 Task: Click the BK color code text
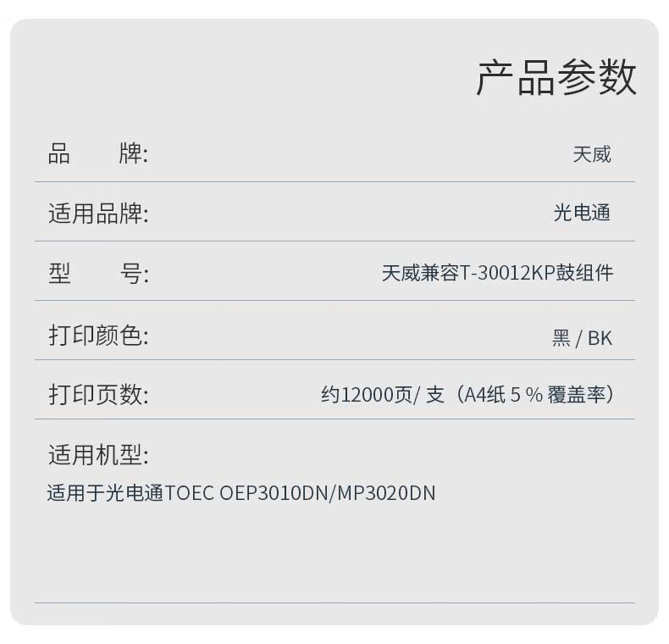pyautogui.click(x=600, y=338)
